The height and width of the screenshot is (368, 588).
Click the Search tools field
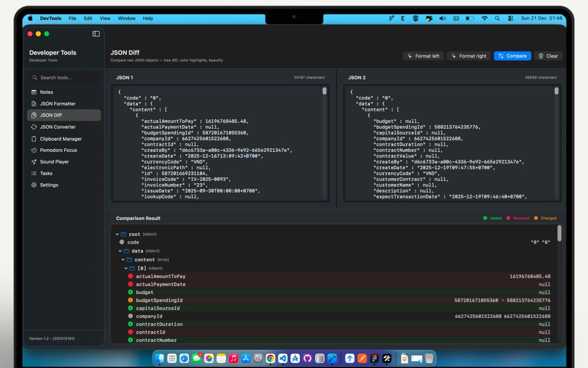point(64,77)
